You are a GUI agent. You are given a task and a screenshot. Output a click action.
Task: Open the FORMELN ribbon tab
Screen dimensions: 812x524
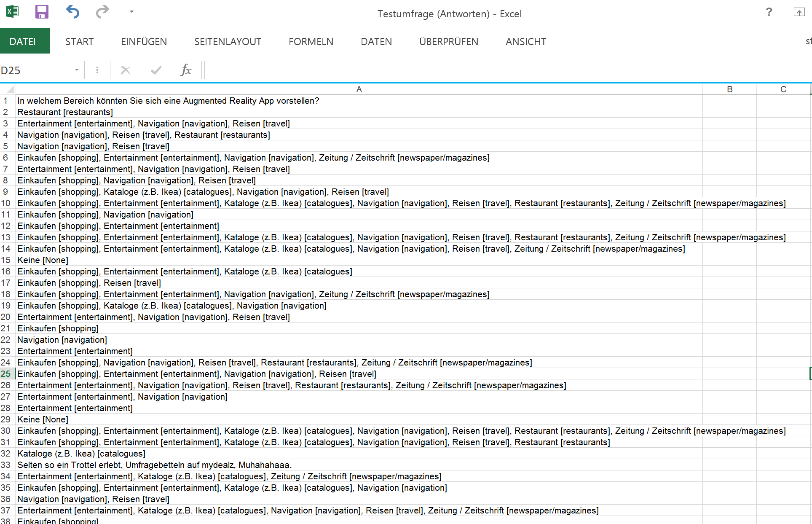311,42
